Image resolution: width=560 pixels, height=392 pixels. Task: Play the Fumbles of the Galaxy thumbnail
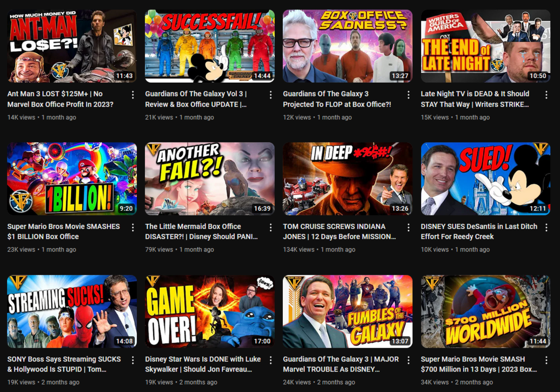tap(348, 312)
